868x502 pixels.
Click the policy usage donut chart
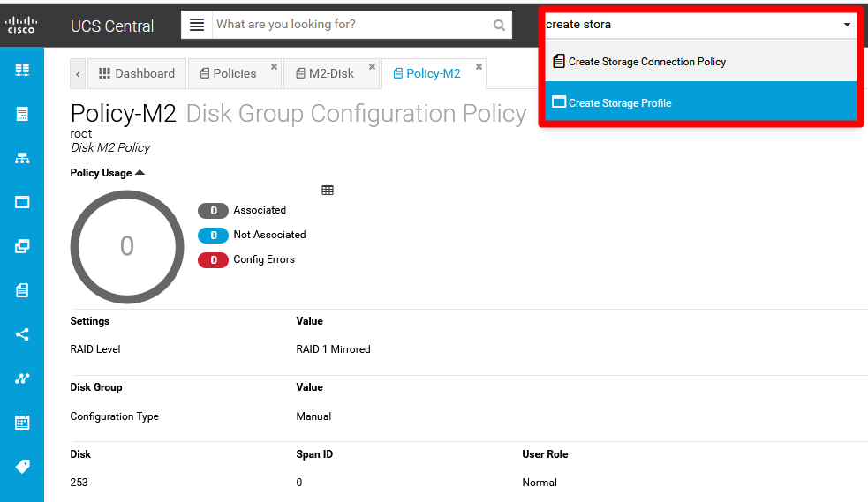(x=127, y=246)
